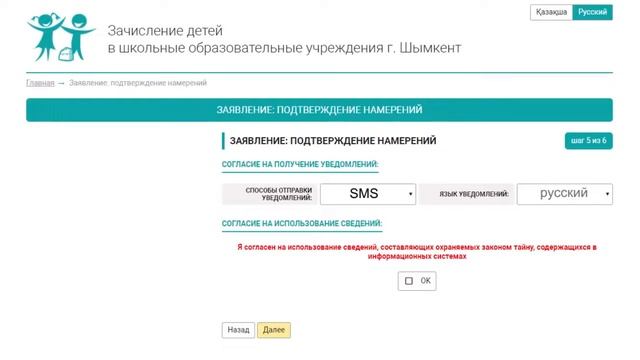Click the Далее button
The height and width of the screenshot is (360, 640).
[x=274, y=330]
